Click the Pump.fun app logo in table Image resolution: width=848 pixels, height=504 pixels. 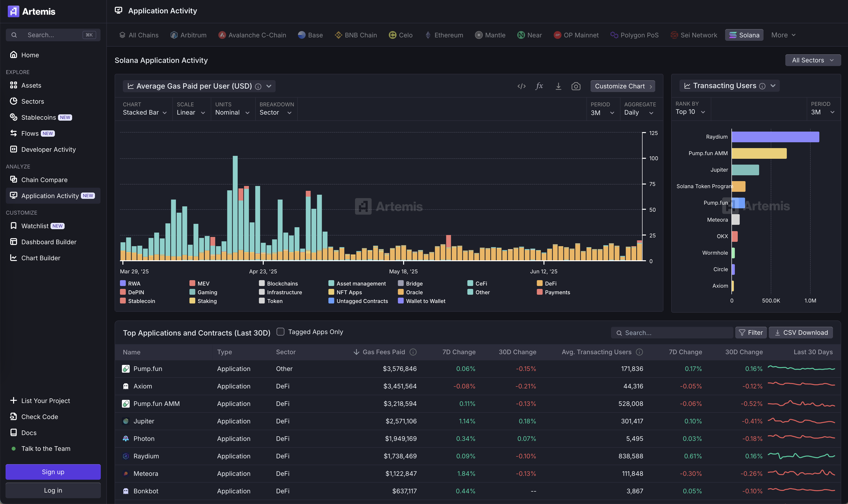[126, 369]
